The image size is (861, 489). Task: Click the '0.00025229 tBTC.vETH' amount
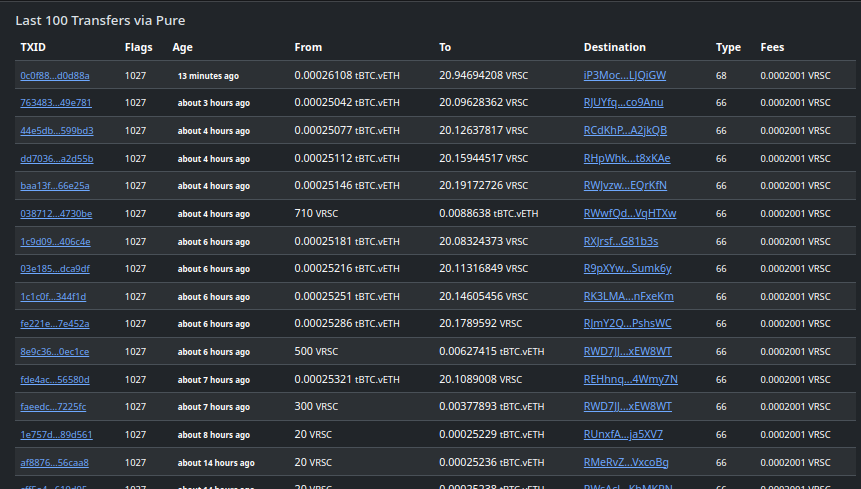pos(492,435)
